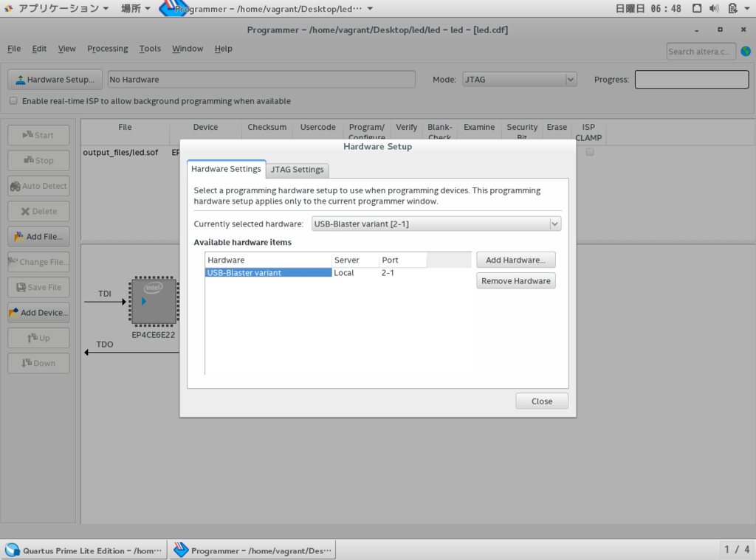Viewport: 756px width, 560px height.
Task: Click the Hardware column header
Action: (269, 260)
